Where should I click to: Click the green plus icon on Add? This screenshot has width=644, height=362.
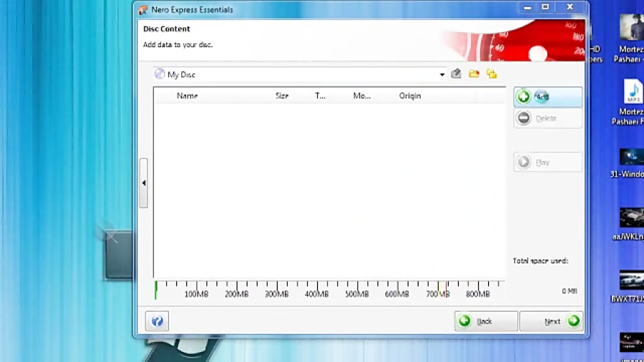coord(523,97)
